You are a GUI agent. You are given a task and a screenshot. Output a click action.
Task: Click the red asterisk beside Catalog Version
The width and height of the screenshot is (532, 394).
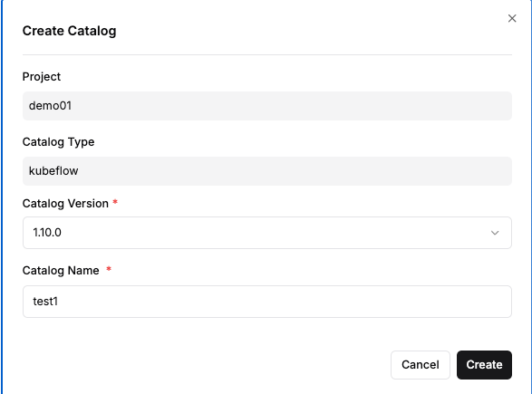(115, 202)
